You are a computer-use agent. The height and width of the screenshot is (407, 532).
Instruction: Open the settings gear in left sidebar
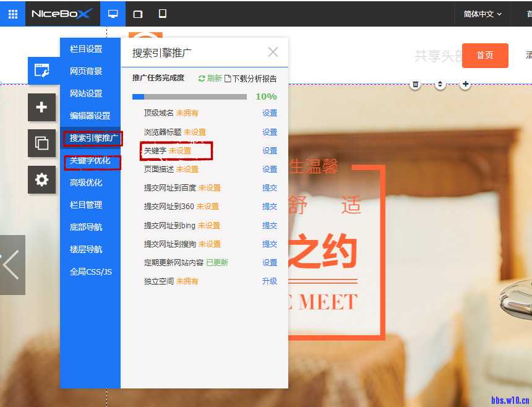click(41, 180)
